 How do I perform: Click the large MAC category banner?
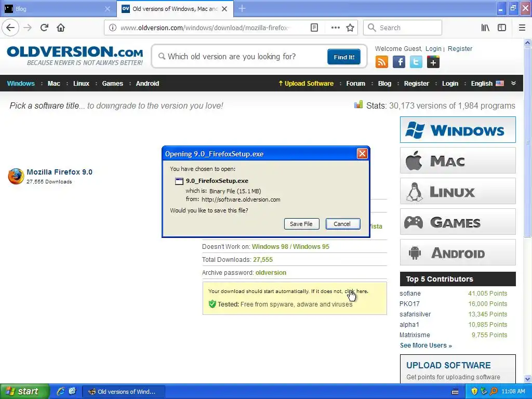coord(458,160)
